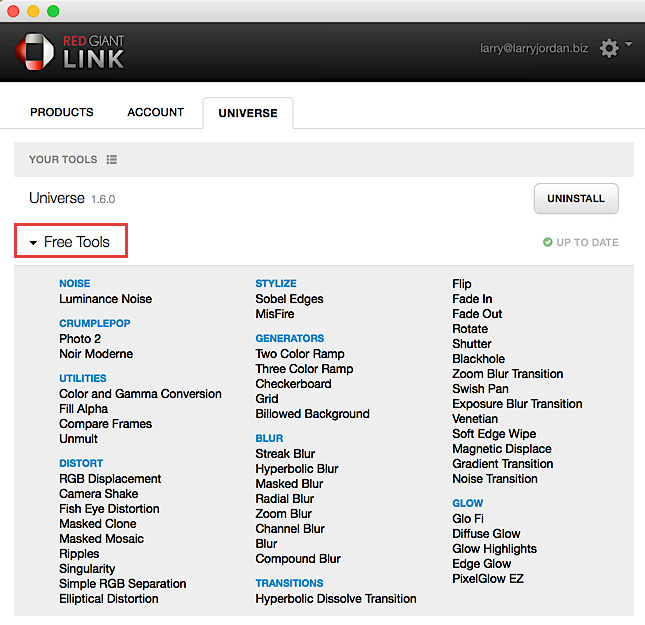645x625 pixels.
Task: Click the Venetian transition
Action: [x=475, y=419]
